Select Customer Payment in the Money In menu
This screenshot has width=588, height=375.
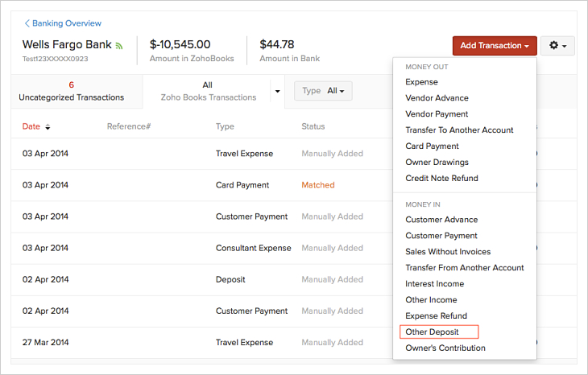pyautogui.click(x=441, y=236)
